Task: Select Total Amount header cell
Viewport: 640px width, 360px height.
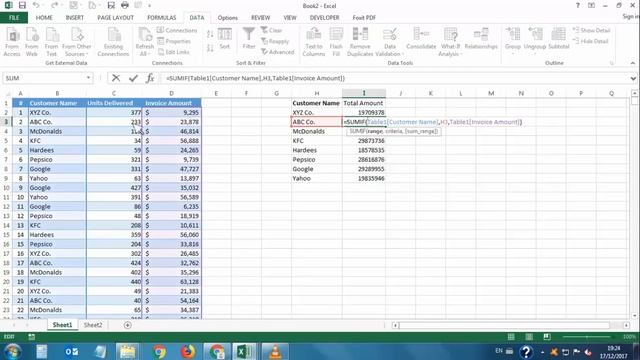Action: click(363, 103)
